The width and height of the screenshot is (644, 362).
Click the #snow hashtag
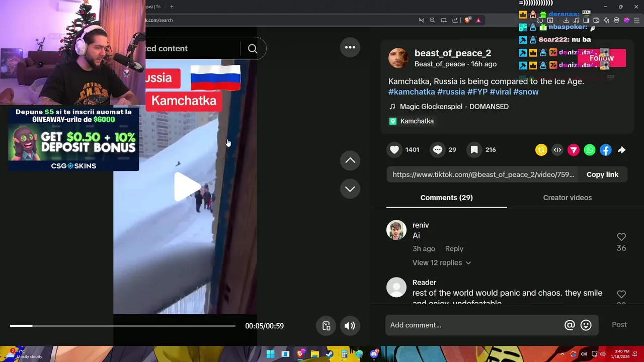pyautogui.click(x=526, y=92)
